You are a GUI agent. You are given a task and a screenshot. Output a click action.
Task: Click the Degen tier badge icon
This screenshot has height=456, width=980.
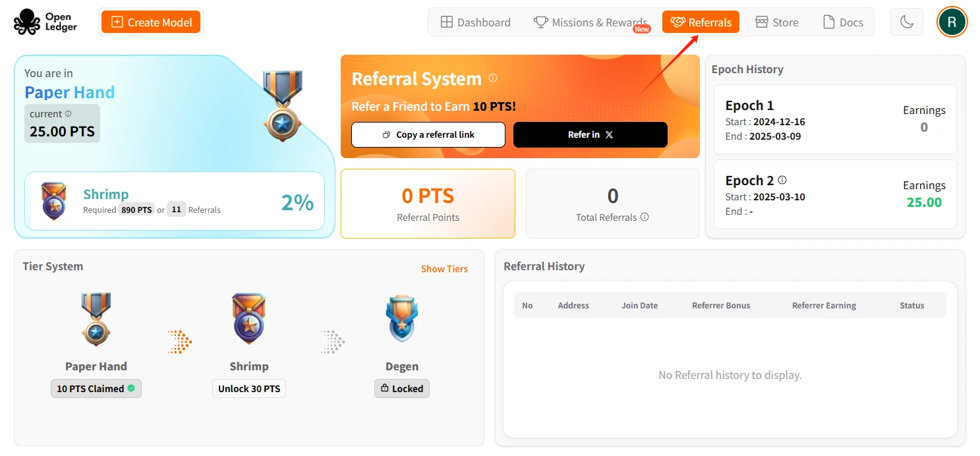(x=401, y=319)
